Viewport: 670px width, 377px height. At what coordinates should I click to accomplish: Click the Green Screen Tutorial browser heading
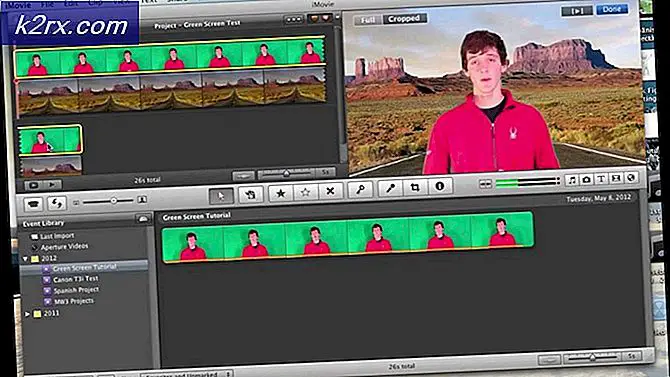tap(197, 217)
